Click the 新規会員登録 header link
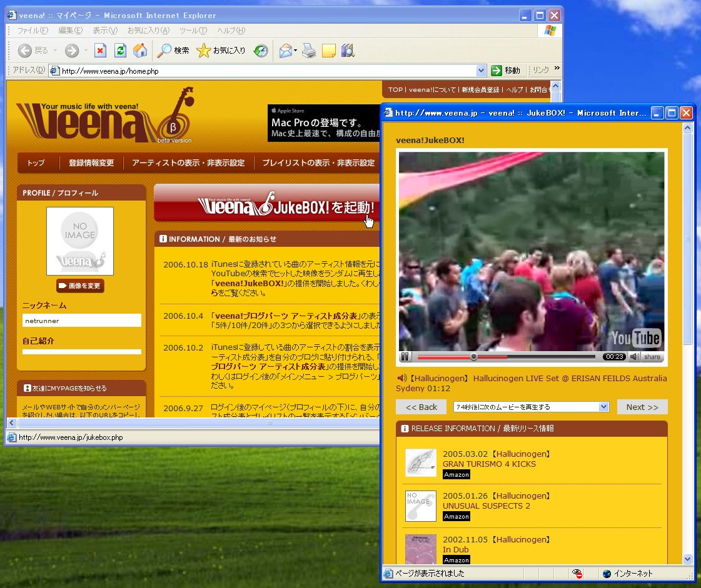This screenshot has width=701, height=588. tap(480, 89)
